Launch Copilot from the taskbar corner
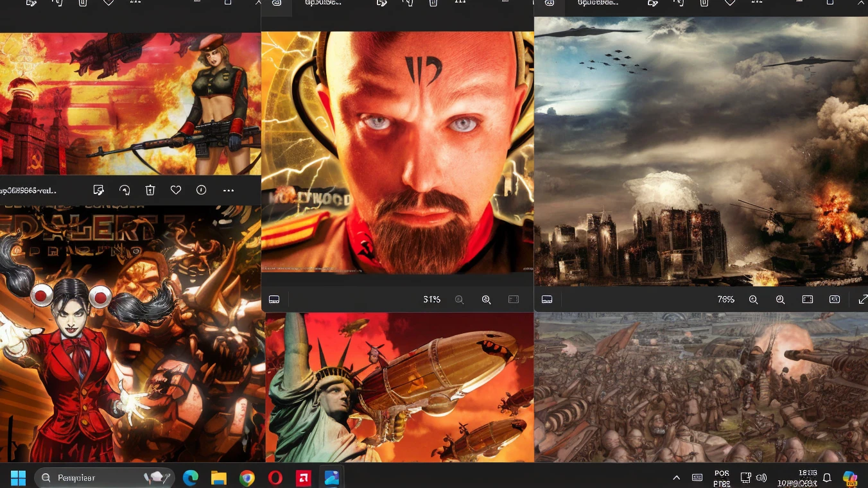The height and width of the screenshot is (488, 868). pos(850,478)
